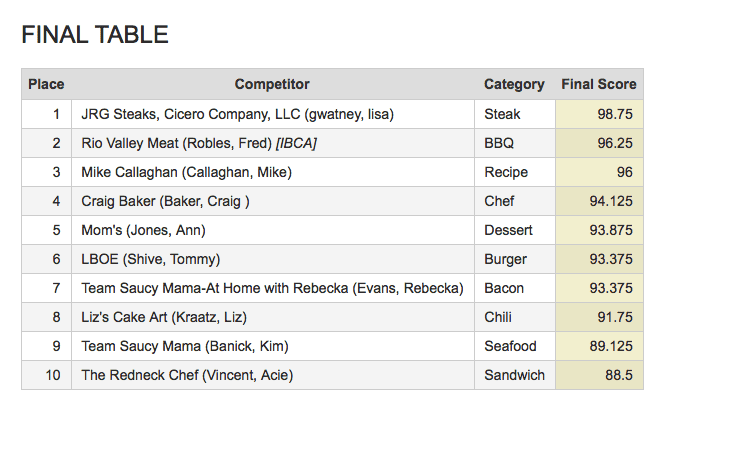Click the Place column header

click(x=46, y=84)
